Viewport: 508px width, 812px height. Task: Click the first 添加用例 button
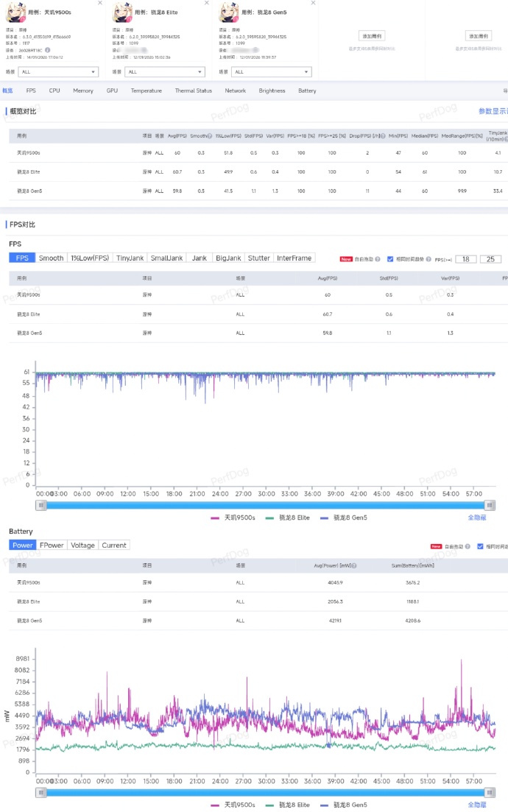click(x=372, y=35)
